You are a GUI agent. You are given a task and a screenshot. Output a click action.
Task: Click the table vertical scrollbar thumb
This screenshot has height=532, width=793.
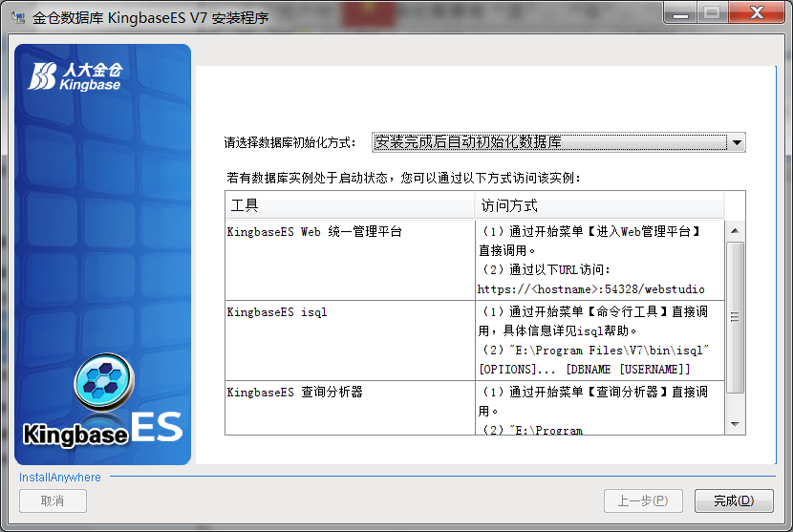[735, 317]
